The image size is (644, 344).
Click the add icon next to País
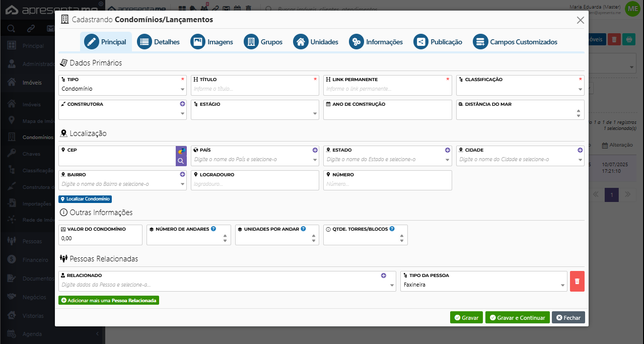(315, 150)
